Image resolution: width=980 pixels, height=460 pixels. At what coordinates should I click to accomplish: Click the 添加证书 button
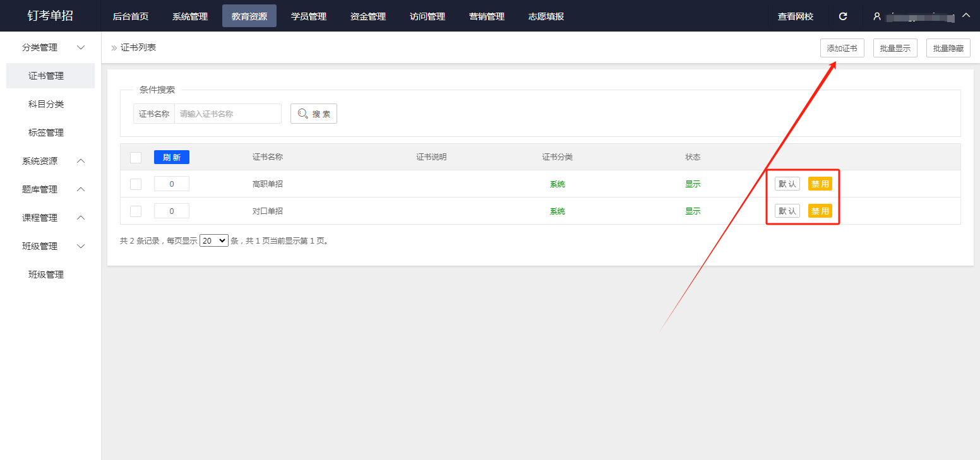(842, 48)
